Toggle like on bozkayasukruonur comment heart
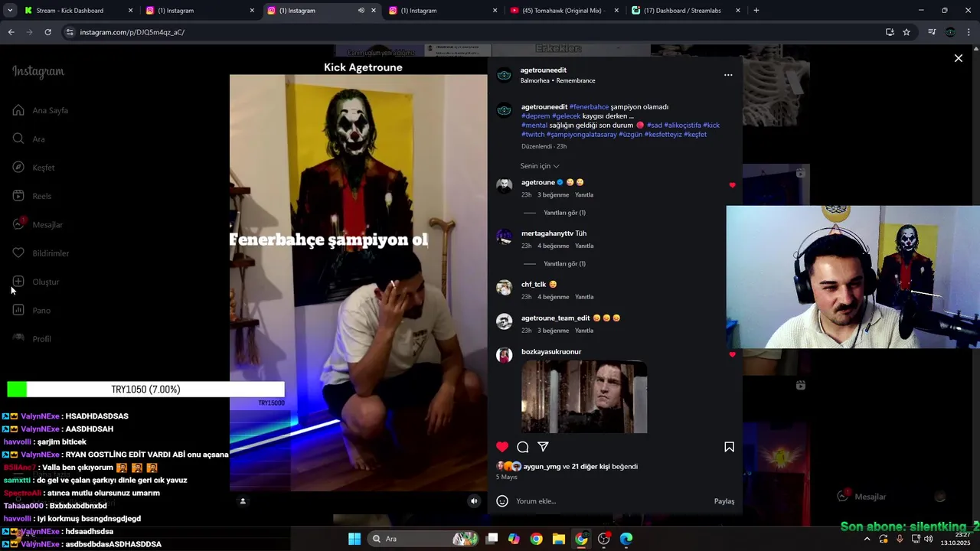This screenshot has height=551, width=980. [732, 354]
